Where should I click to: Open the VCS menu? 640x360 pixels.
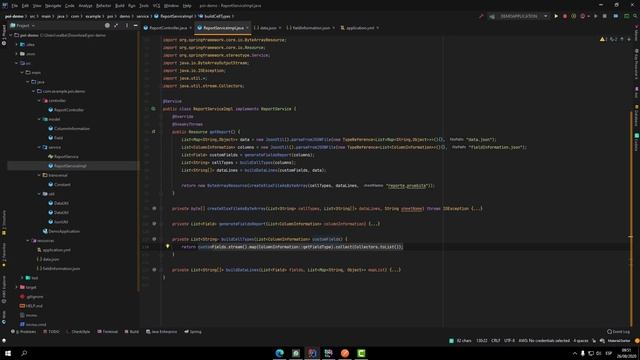click(156, 6)
